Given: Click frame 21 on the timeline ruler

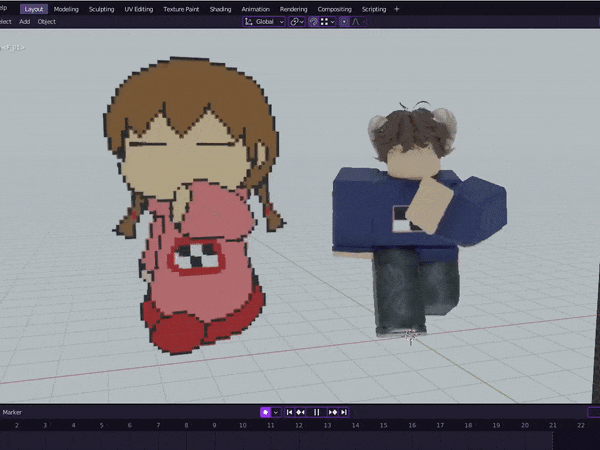Looking at the screenshot, I should pos(553,425).
